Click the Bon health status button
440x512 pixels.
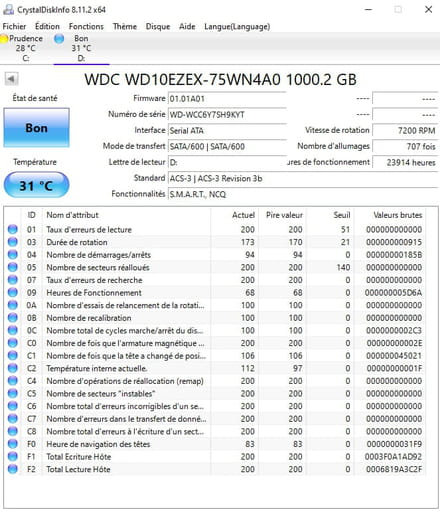[36, 128]
